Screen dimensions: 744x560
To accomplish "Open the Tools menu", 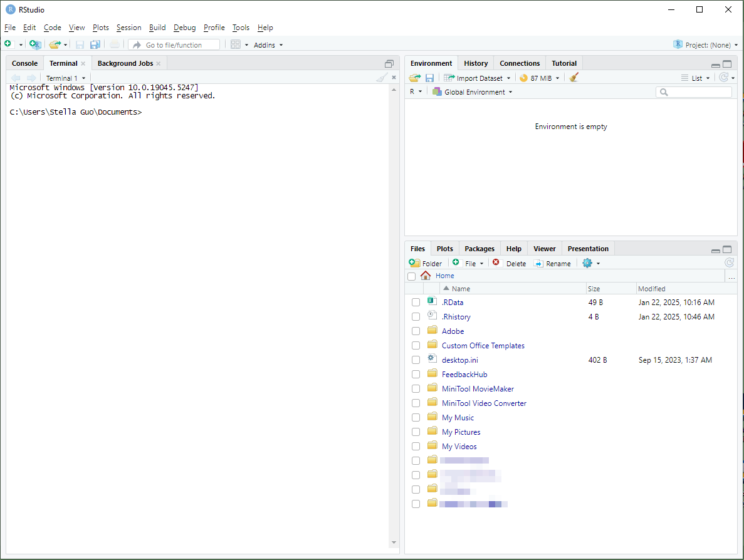I will pyautogui.click(x=241, y=28).
